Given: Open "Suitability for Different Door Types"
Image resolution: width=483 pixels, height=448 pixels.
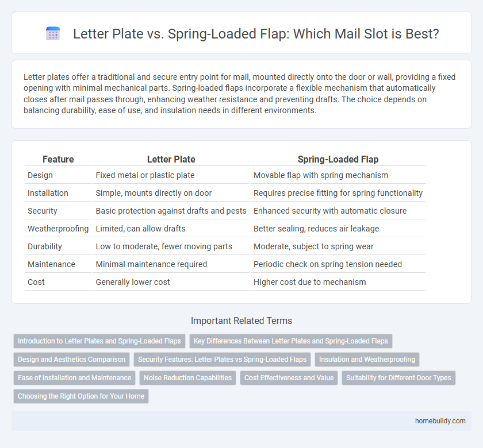Looking at the screenshot, I should pyautogui.click(x=399, y=378).
